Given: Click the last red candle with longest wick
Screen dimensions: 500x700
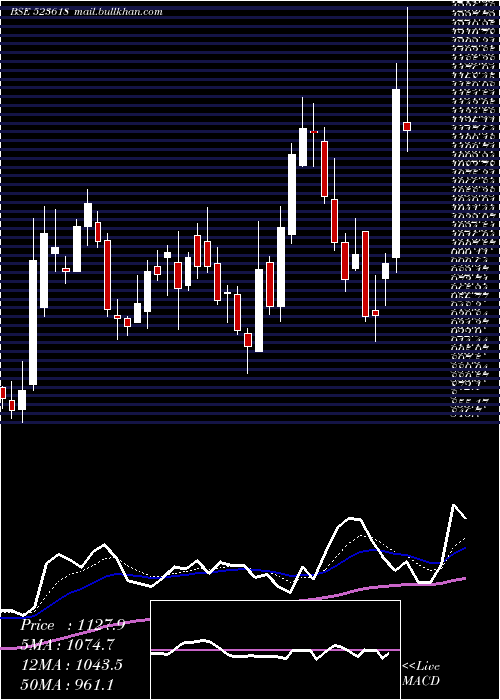Looking at the screenshot, I should pos(407,126).
